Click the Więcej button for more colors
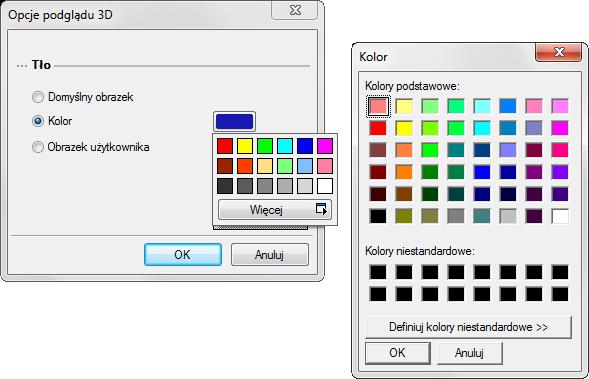Image resolution: width=589 pixels, height=379 pixels. point(275,210)
